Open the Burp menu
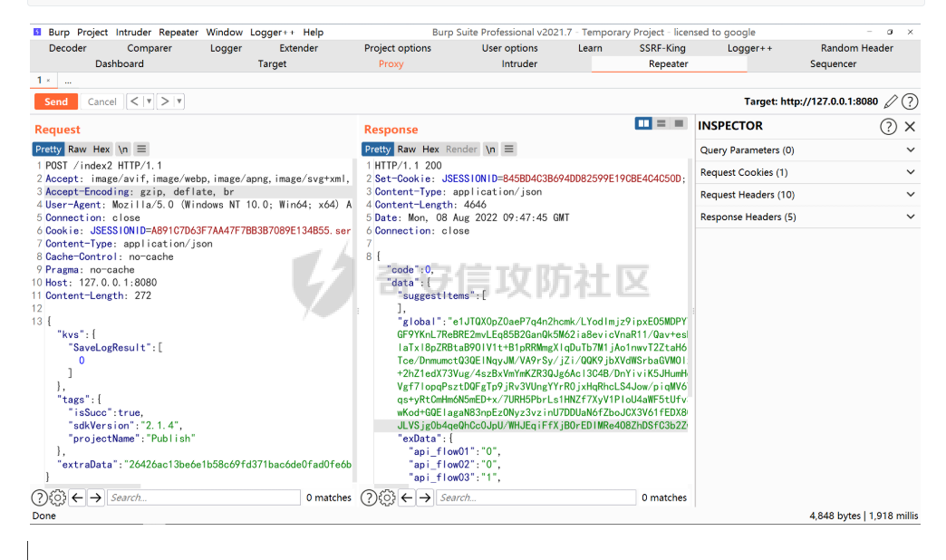The height and width of the screenshot is (560, 946). tap(59, 32)
